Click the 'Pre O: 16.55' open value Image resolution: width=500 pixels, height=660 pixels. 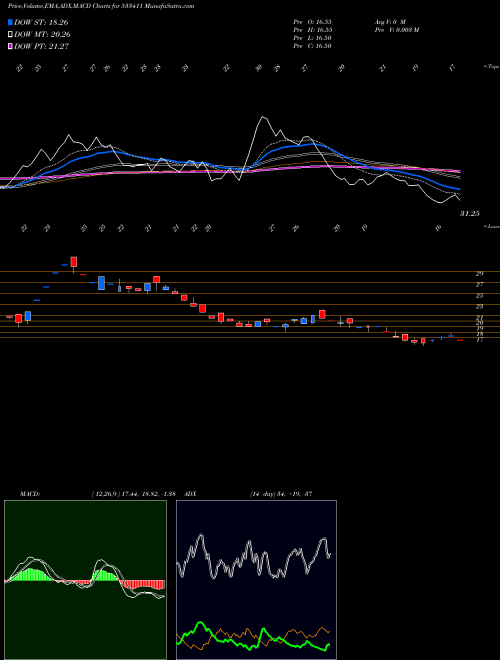(313, 21)
